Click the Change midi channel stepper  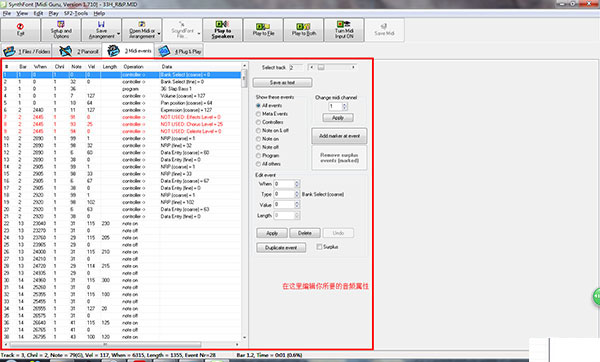344,106
